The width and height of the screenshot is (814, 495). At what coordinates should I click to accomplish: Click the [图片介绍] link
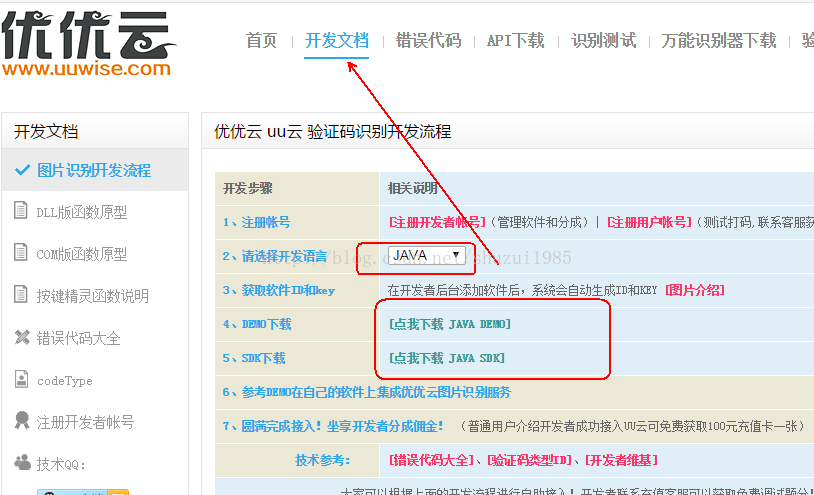pos(695,290)
